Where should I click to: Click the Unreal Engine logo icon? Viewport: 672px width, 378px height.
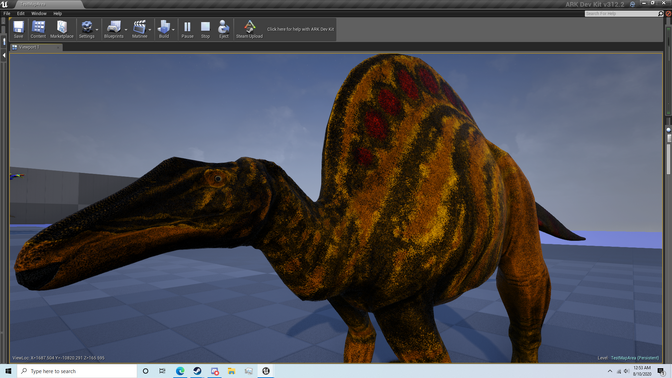pos(4,4)
